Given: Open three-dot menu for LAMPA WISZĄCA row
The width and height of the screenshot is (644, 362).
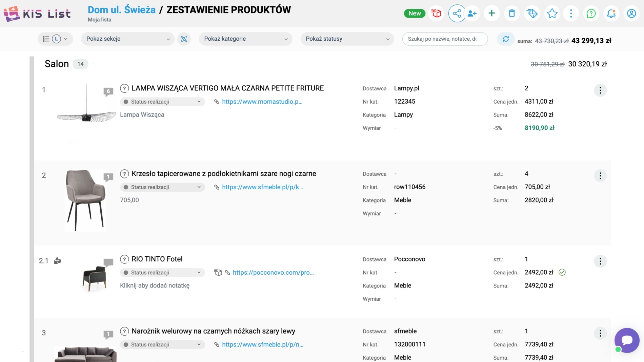Looking at the screenshot, I should click(x=600, y=90).
